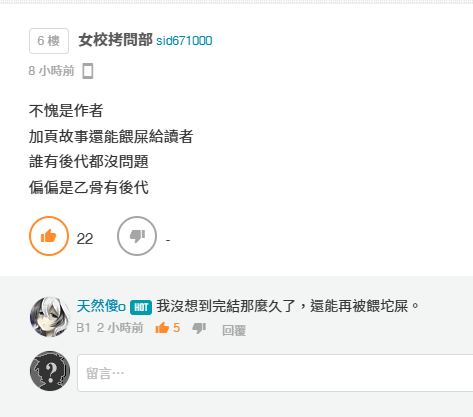The height and width of the screenshot is (417, 473).
Task: Open 女校拷問部 author profile name
Action: (x=116, y=40)
